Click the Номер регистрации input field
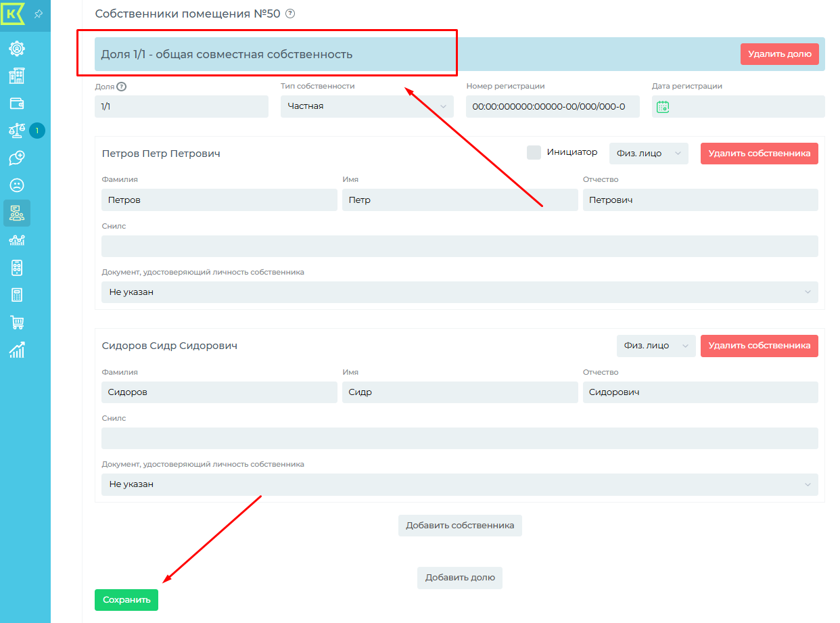This screenshot has height=623, width=840. pos(552,106)
